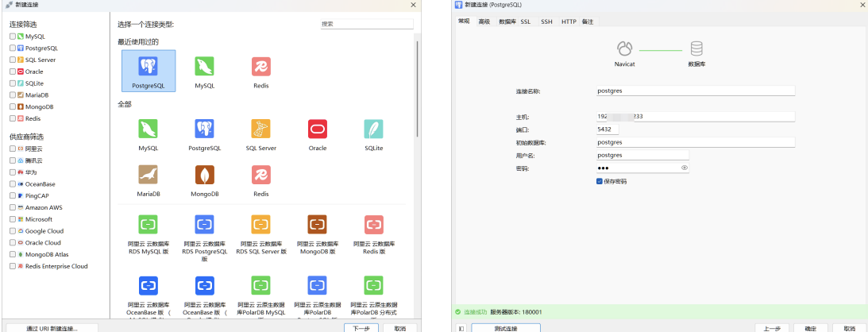The height and width of the screenshot is (332, 868).
Task: Click the 搜索 connection type search box
Action: (x=367, y=25)
